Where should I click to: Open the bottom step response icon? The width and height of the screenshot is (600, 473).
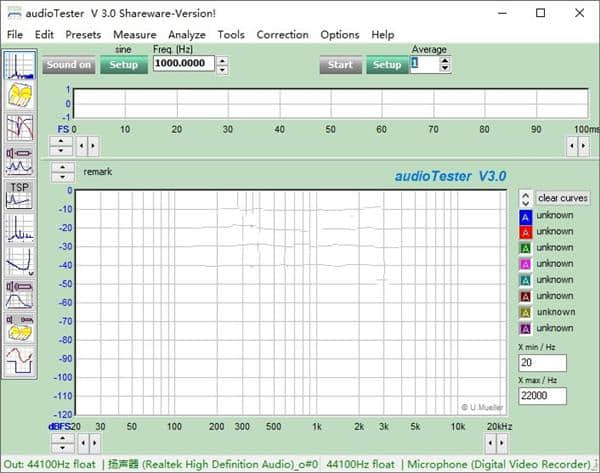19,357
